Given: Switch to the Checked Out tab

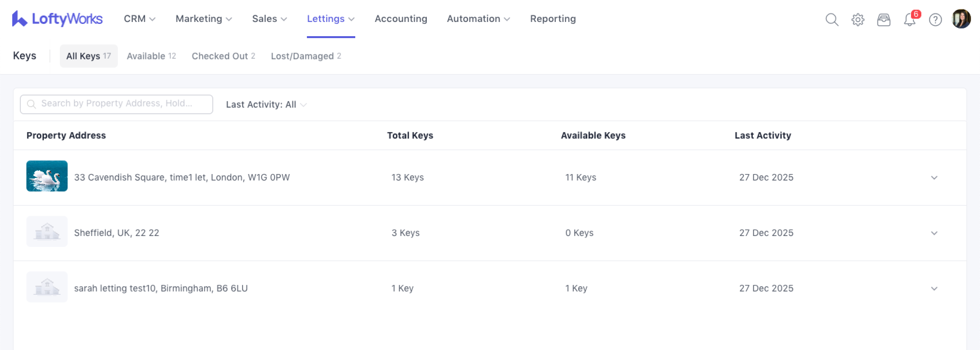Looking at the screenshot, I should (223, 56).
